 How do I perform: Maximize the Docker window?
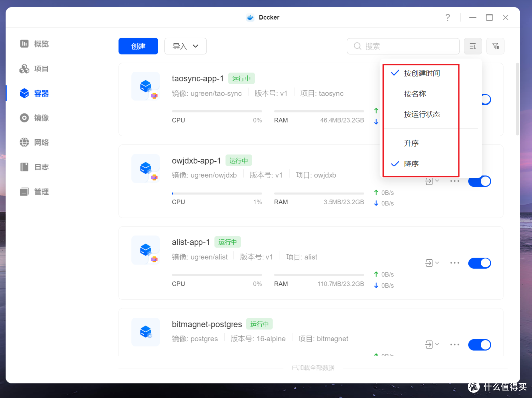pos(489,17)
